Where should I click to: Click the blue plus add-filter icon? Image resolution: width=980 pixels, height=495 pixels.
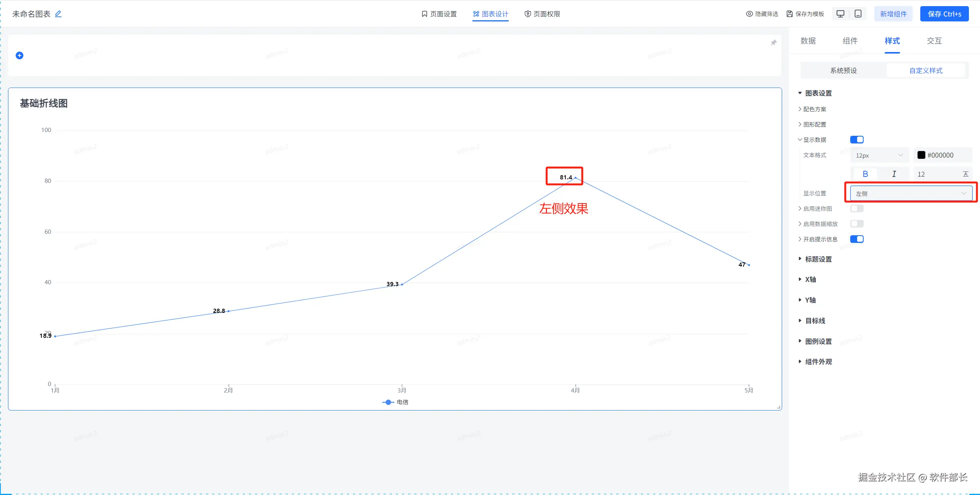(x=20, y=55)
